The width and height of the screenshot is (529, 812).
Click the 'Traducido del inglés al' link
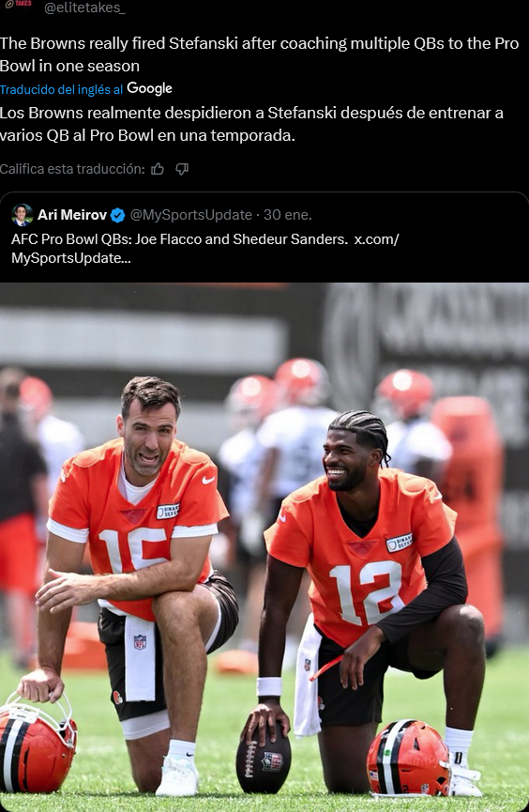(62, 89)
